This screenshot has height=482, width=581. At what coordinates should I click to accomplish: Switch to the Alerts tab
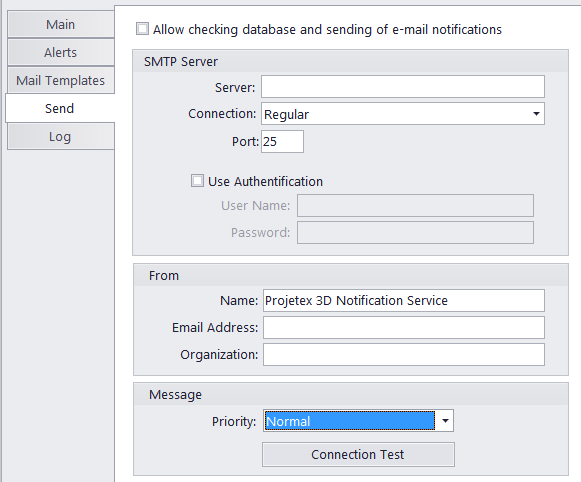[x=60, y=53]
